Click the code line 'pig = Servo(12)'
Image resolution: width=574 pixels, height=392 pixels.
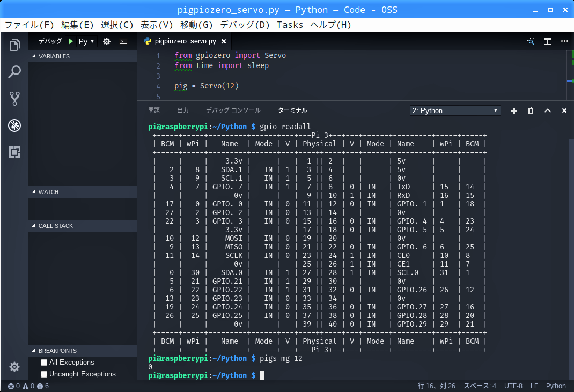click(x=207, y=86)
